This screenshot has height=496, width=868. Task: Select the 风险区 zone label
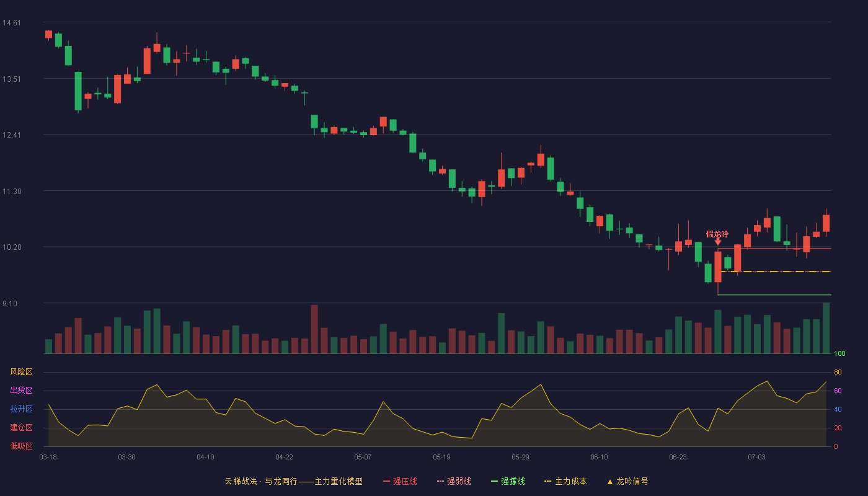(x=21, y=372)
